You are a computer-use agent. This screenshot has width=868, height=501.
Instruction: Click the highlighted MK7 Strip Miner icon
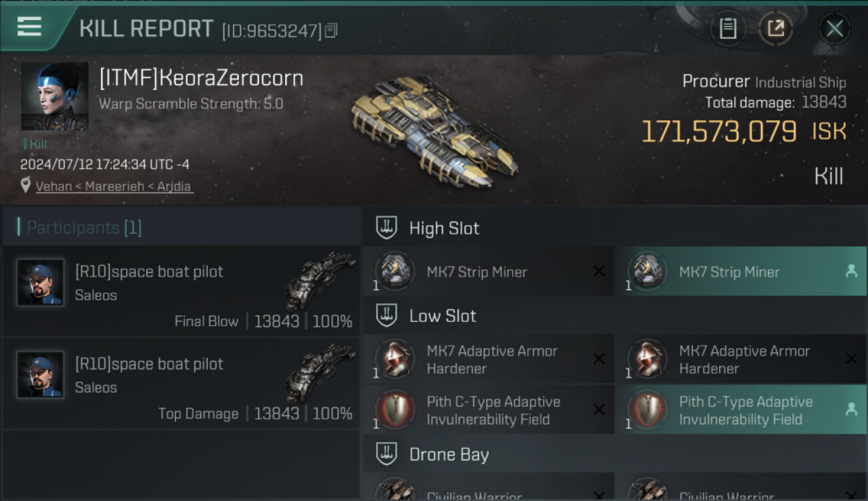pos(648,271)
